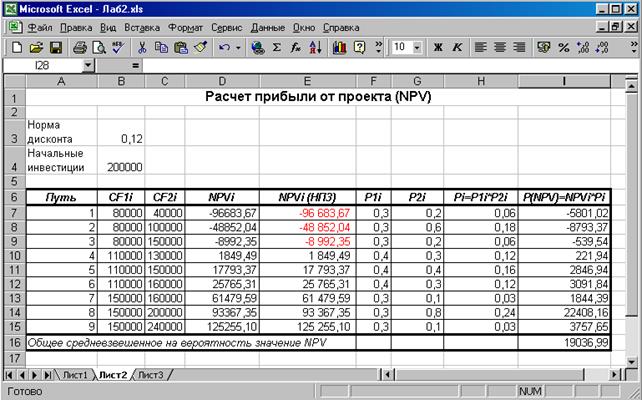
Task: Open the Файл menu
Action: pos(40,28)
